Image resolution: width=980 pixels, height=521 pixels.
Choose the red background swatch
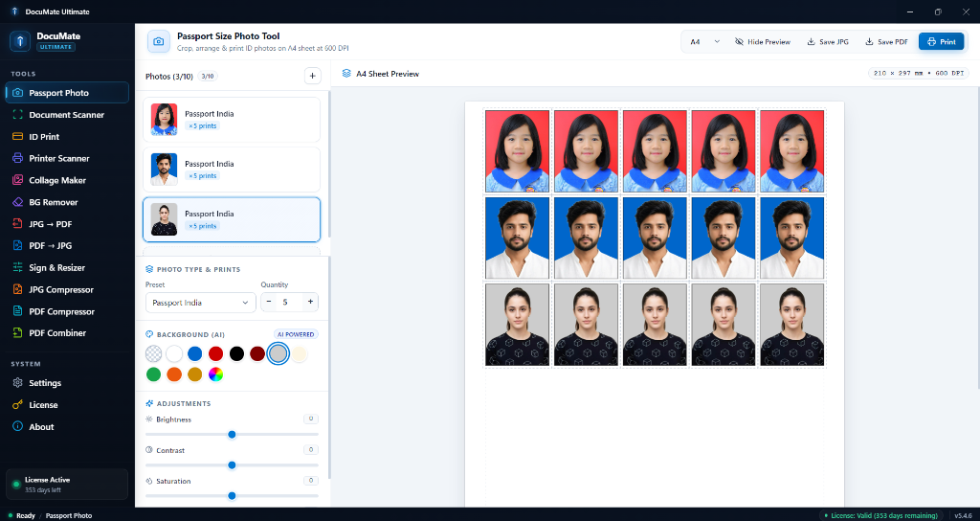pos(215,354)
